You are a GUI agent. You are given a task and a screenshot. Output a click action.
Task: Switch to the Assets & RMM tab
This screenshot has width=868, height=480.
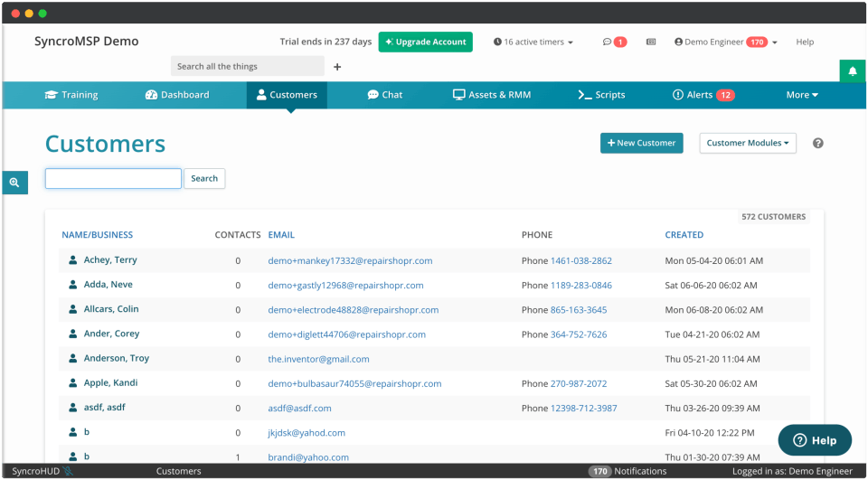[492, 95]
